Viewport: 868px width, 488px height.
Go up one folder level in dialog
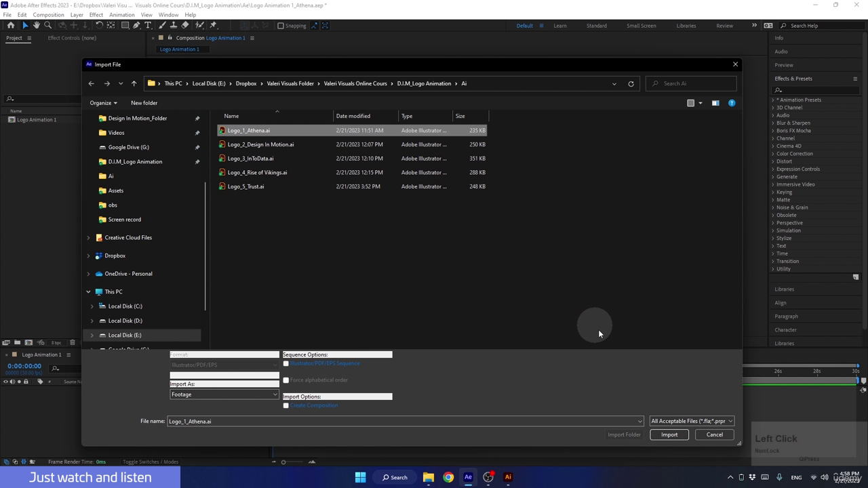click(x=134, y=83)
